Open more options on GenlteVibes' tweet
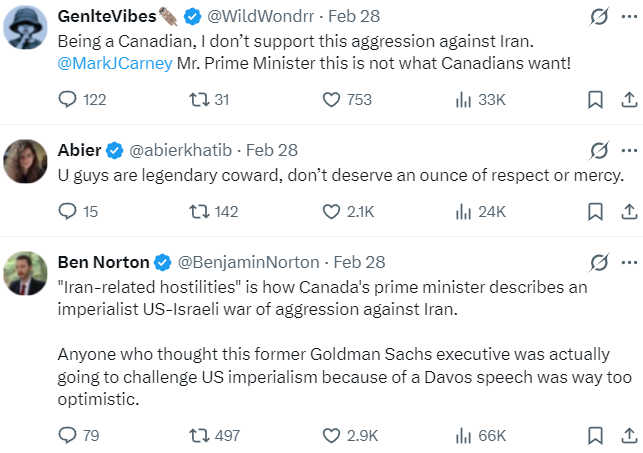Viewport: 643px width, 453px height. tap(629, 18)
